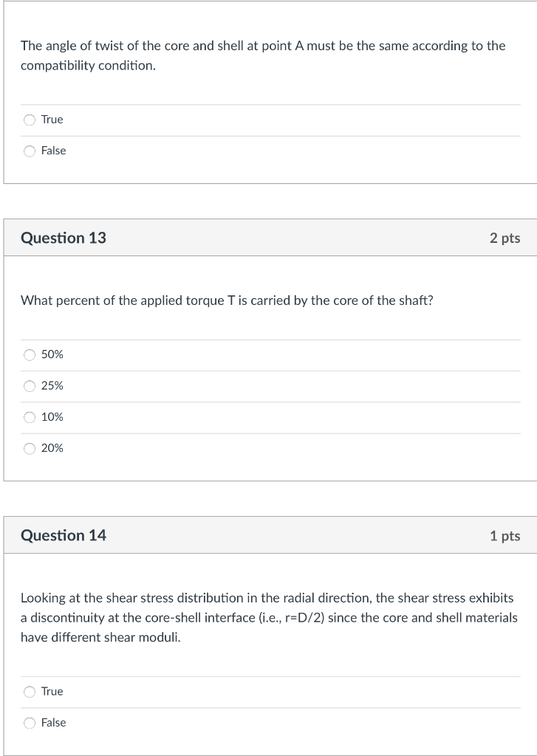Viewport: 537px width, 756px height.
Task: Click the Question 13 heading
Action: [x=64, y=238]
